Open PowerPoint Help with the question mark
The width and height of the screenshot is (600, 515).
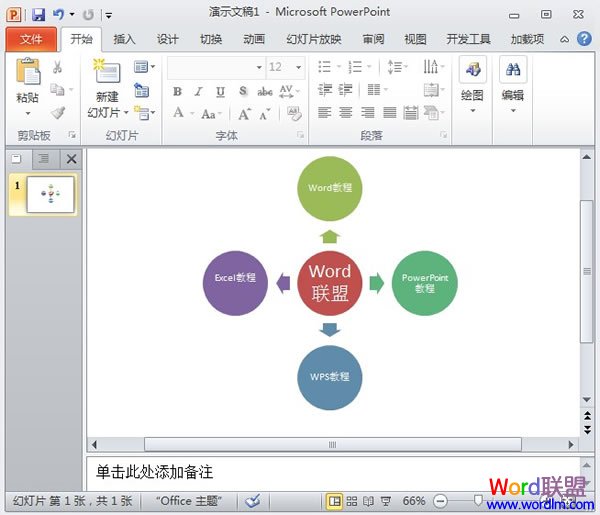pos(584,39)
